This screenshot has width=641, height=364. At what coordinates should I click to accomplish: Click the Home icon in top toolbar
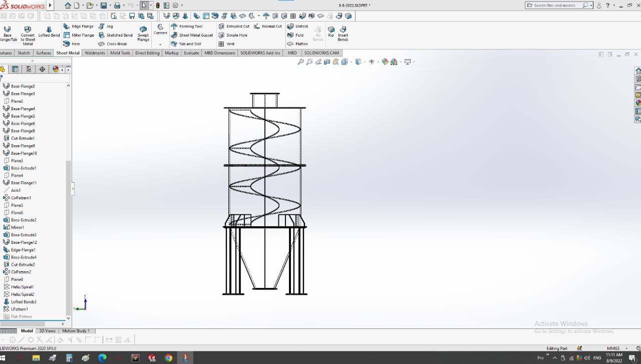click(x=68, y=6)
